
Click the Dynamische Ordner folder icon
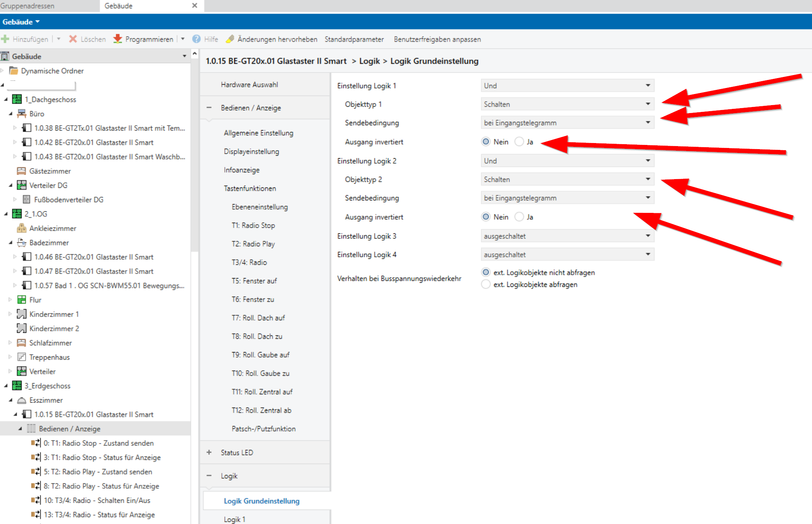click(14, 71)
